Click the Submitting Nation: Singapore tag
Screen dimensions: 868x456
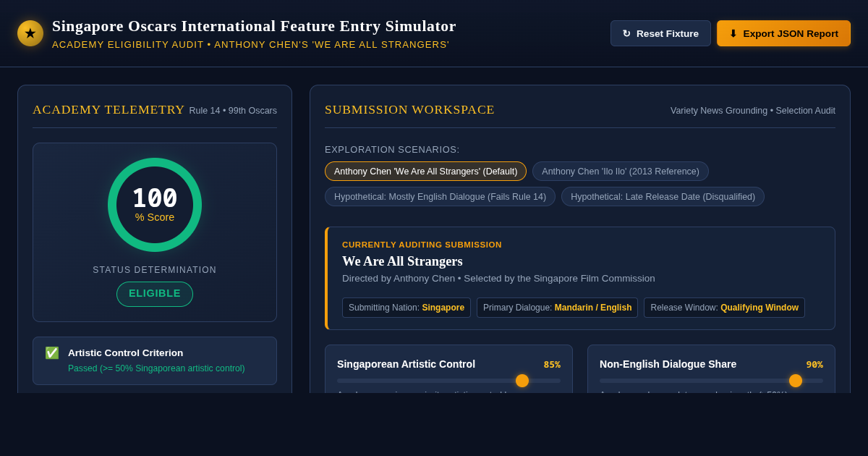407,308
